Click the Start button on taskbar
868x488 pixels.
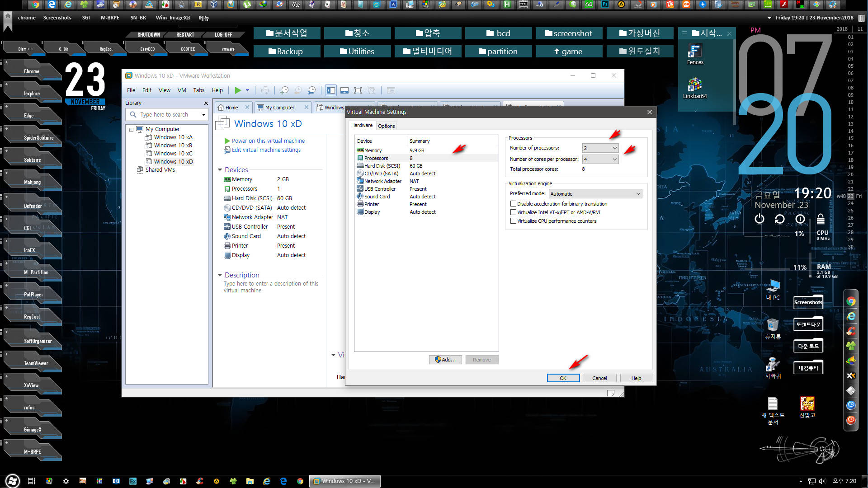(x=12, y=481)
